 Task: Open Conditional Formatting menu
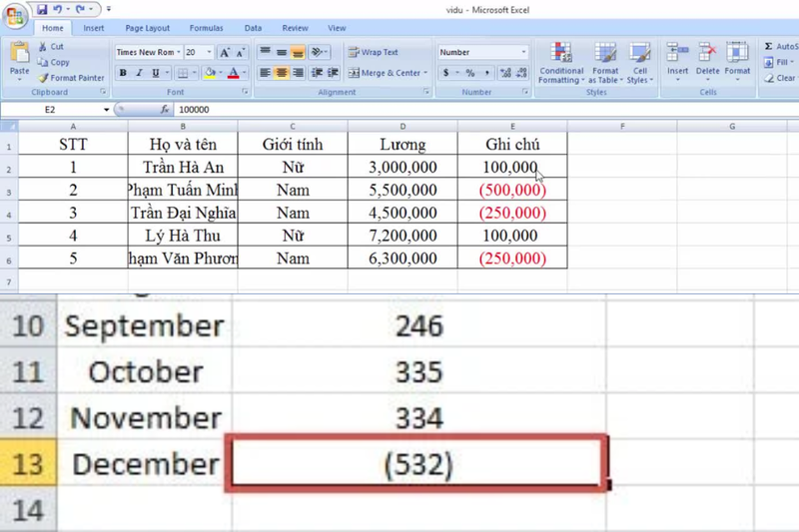[x=561, y=63]
